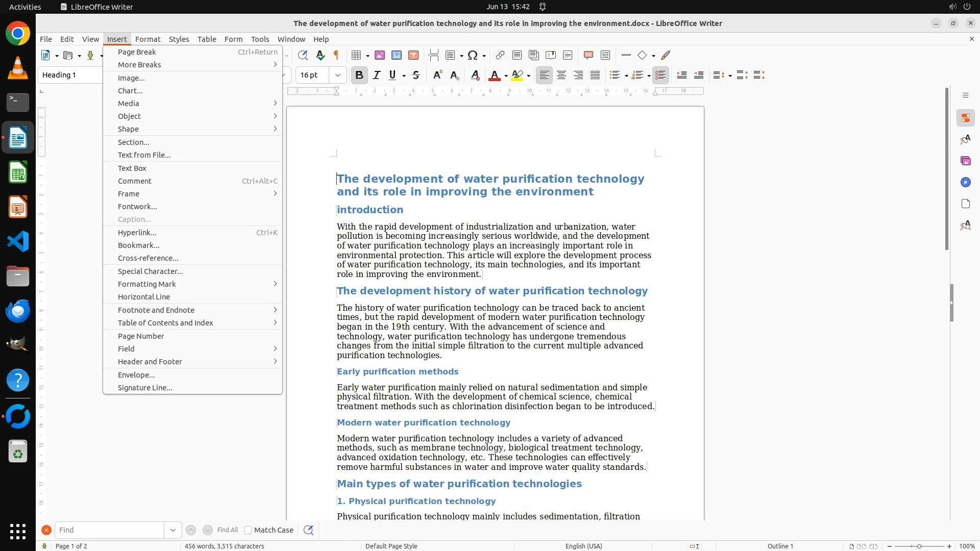Screen dimensions: 980x551
Task: Open the font size dropdown
Action: coord(337,76)
